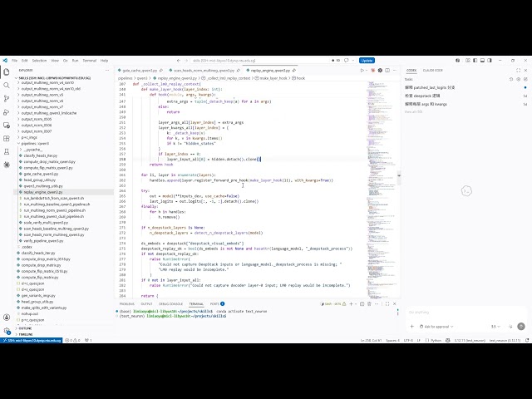
Task: Toggle the secondary side bar layout
Action: tap(490, 61)
